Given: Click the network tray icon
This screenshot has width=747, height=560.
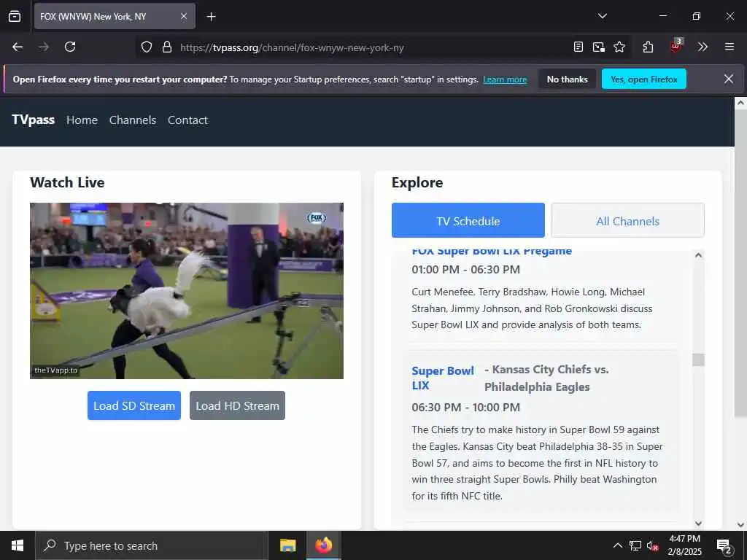Looking at the screenshot, I should (x=635, y=545).
